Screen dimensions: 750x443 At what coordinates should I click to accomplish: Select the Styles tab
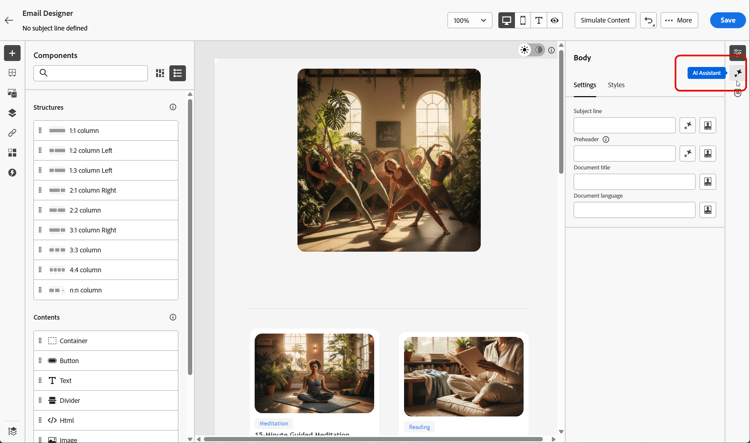pos(616,85)
